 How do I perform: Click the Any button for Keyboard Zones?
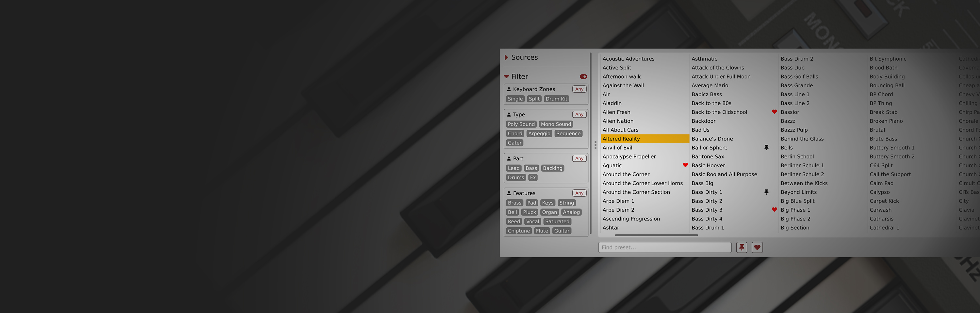pos(579,89)
